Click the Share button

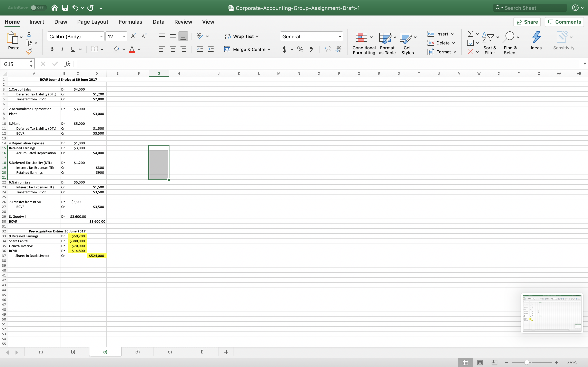[x=527, y=22]
